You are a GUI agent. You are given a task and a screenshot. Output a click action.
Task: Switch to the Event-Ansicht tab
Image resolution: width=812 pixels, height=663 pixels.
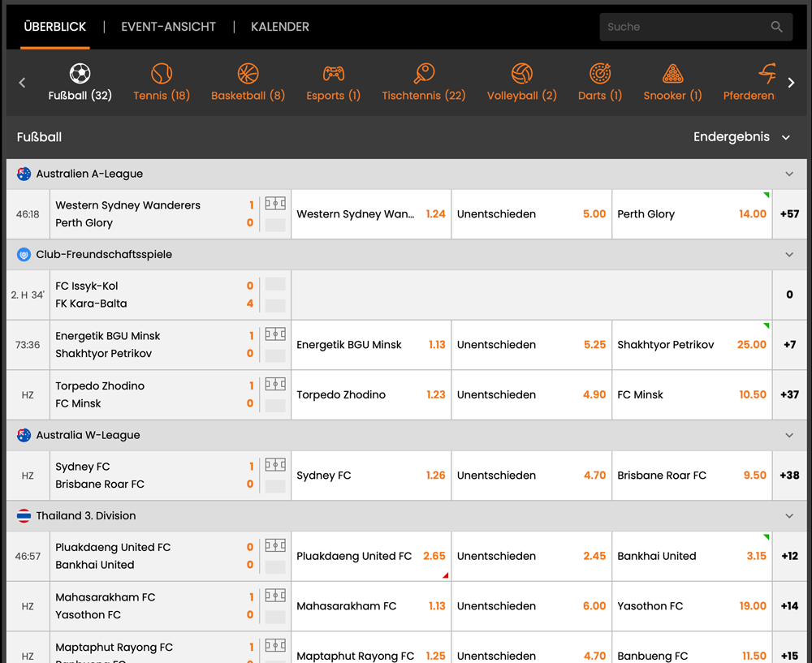(168, 27)
